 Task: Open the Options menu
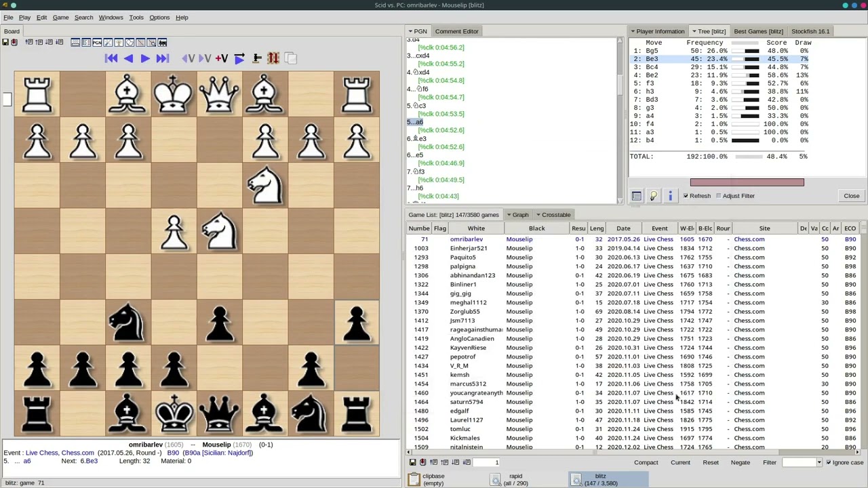coord(159,18)
